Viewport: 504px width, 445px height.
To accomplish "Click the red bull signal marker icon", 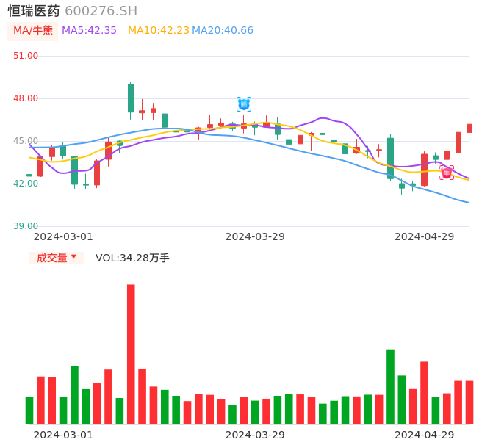I will click(x=447, y=173).
